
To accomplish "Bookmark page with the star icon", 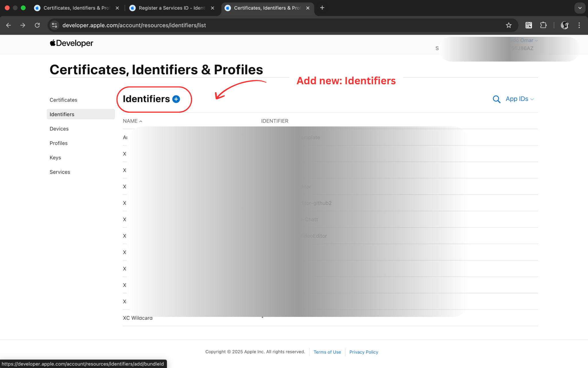I will [x=508, y=25].
